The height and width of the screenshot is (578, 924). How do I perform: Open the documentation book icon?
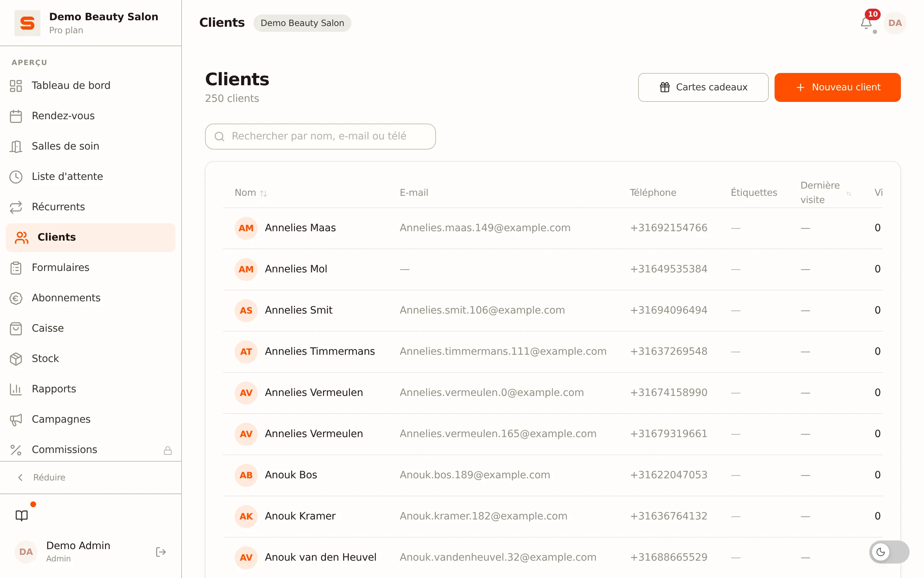pyautogui.click(x=22, y=515)
